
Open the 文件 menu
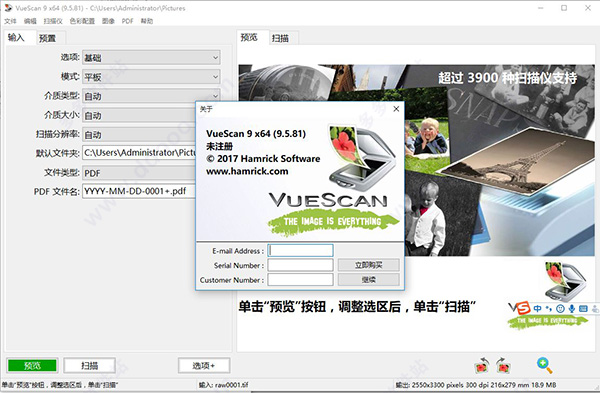pyautogui.click(x=10, y=21)
